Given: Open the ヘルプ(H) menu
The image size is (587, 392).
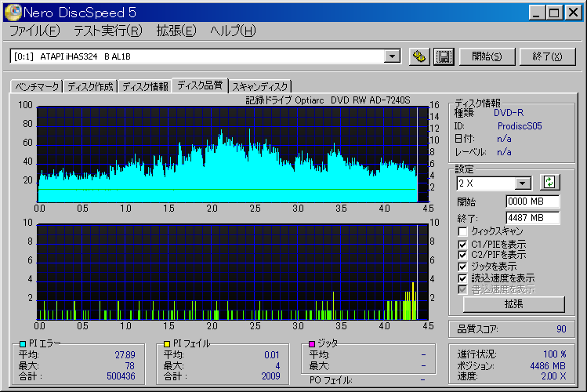Looking at the screenshot, I should click(x=233, y=31).
